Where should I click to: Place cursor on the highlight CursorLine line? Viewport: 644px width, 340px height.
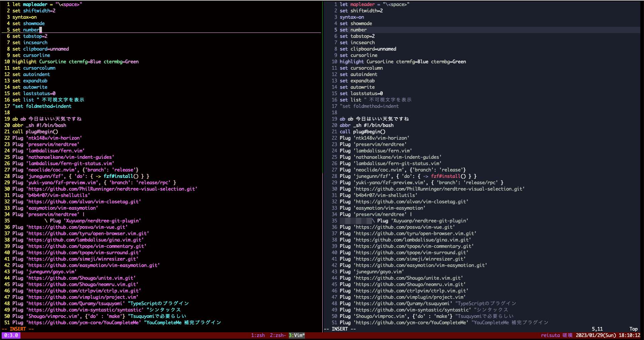(75, 62)
